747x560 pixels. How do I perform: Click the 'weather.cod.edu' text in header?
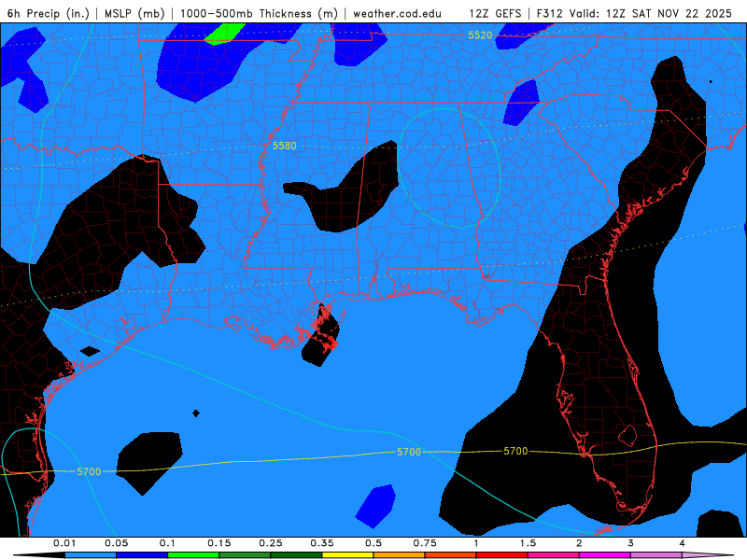(x=398, y=13)
